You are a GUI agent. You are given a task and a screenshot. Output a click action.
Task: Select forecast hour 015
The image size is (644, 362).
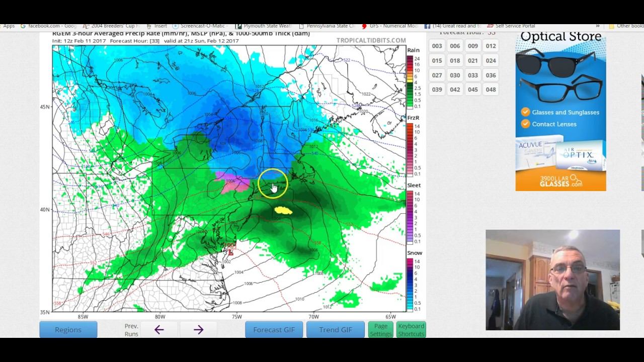437,60
